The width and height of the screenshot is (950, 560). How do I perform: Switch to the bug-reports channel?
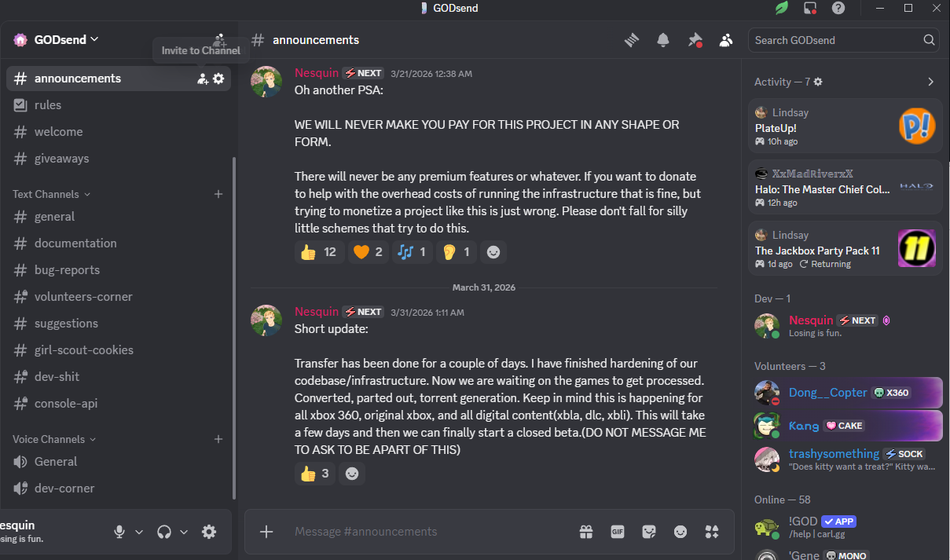click(x=67, y=270)
